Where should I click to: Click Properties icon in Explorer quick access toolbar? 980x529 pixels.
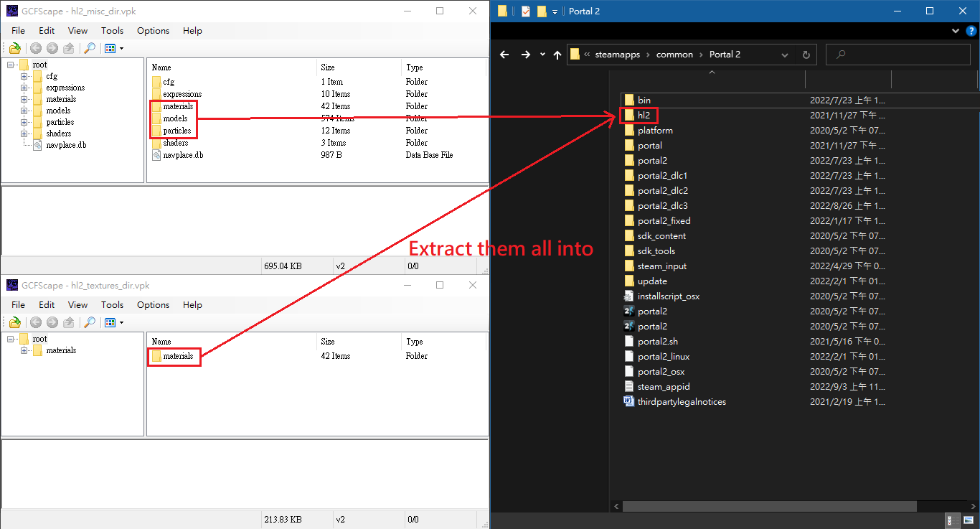pyautogui.click(x=526, y=11)
